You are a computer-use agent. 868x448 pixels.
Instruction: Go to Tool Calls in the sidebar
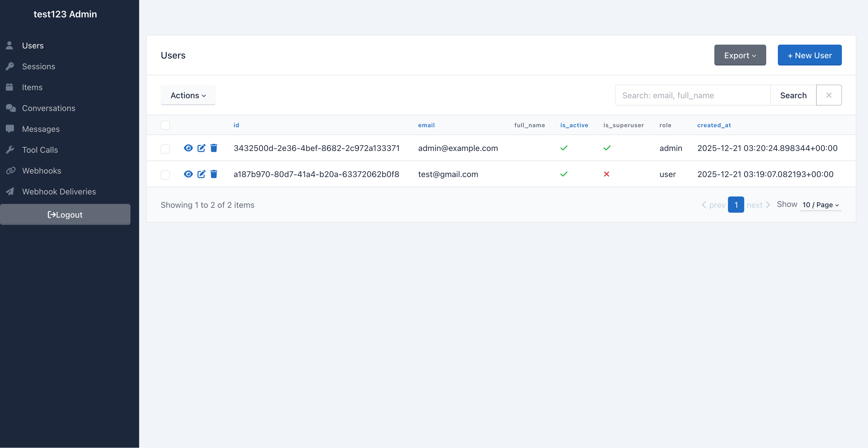40,150
